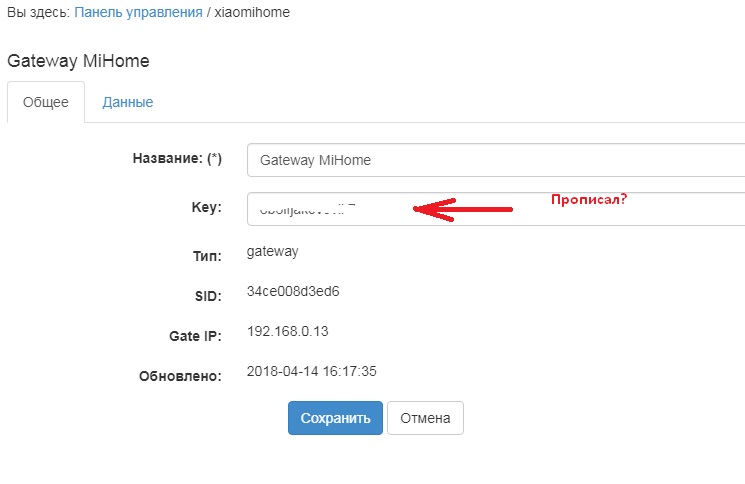The image size is (745, 484).
Task: Click the Gate IP value 192.168.0.13
Action: point(287,331)
